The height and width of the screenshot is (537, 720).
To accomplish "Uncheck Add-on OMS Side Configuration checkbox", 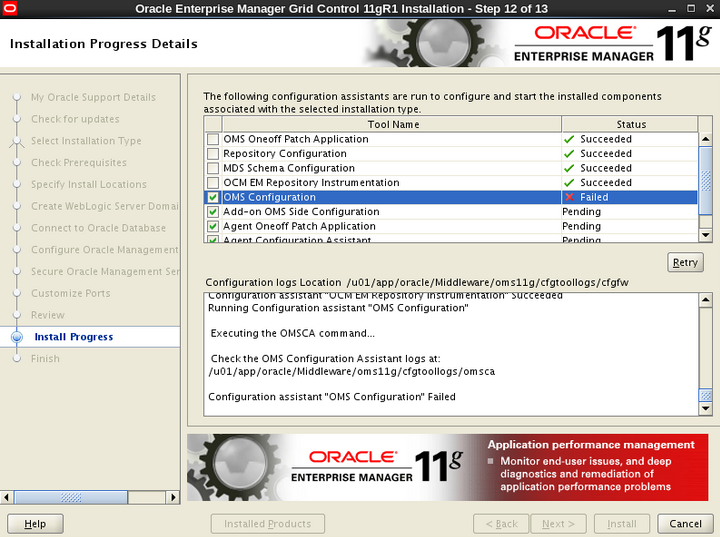I will (x=213, y=212).
